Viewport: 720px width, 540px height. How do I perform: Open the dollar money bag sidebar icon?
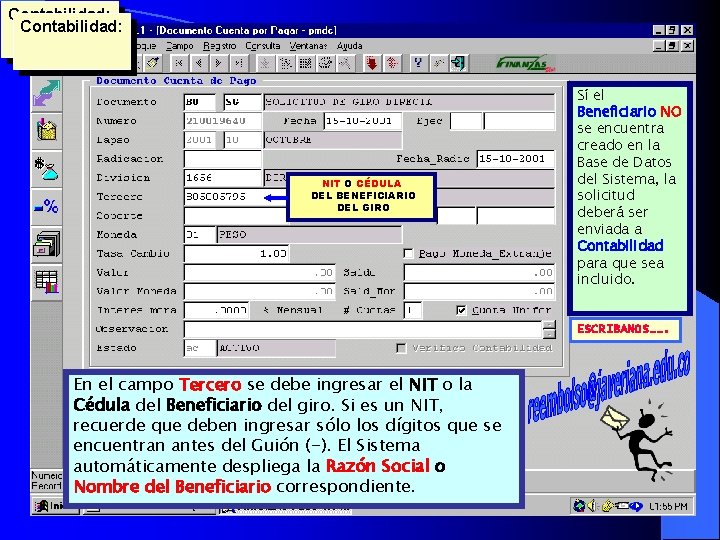46,168
